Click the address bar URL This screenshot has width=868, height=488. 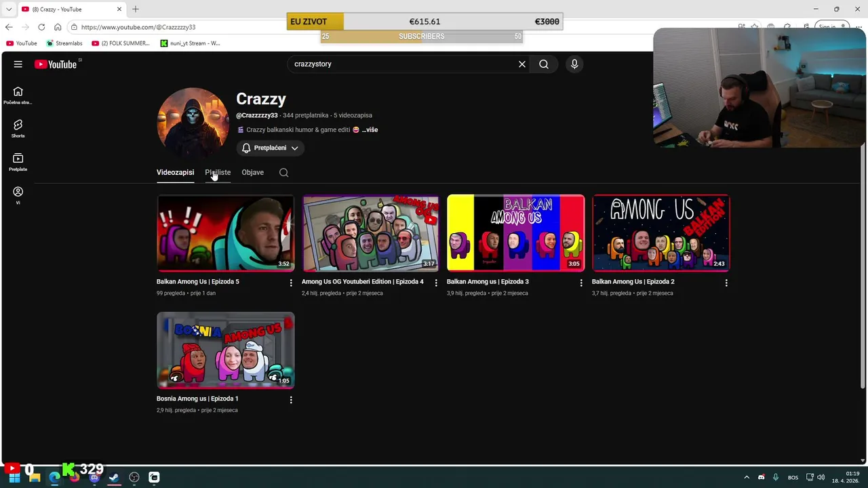click(x=138, y=27)
